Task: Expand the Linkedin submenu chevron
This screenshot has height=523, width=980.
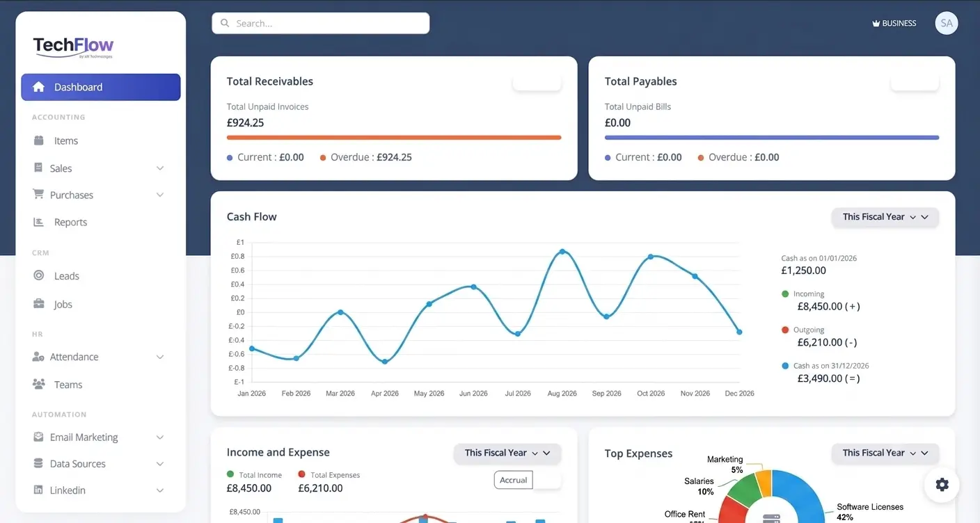Action: (160, 490)
